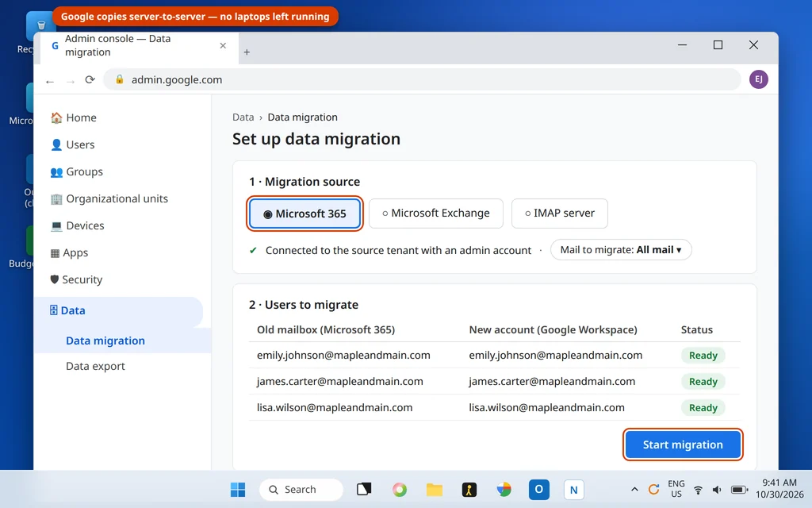812x508 pixels.
Task: Click new account emily.johnson@mapleandmain.com
Action: (x=556, y=355)
